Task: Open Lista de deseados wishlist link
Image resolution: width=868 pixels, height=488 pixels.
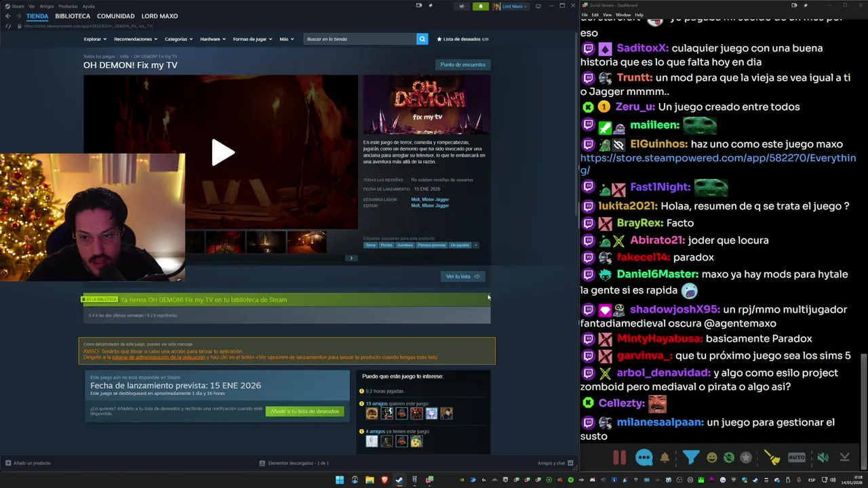Action: pos(462,39)
